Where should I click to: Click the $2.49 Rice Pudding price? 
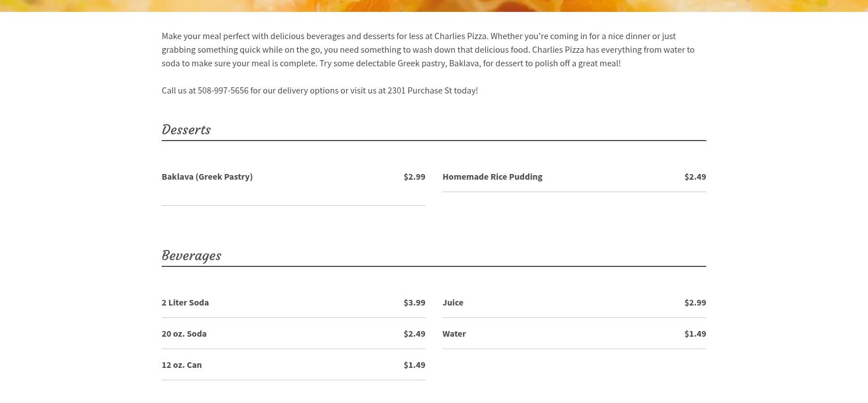[x=695, y=177]
